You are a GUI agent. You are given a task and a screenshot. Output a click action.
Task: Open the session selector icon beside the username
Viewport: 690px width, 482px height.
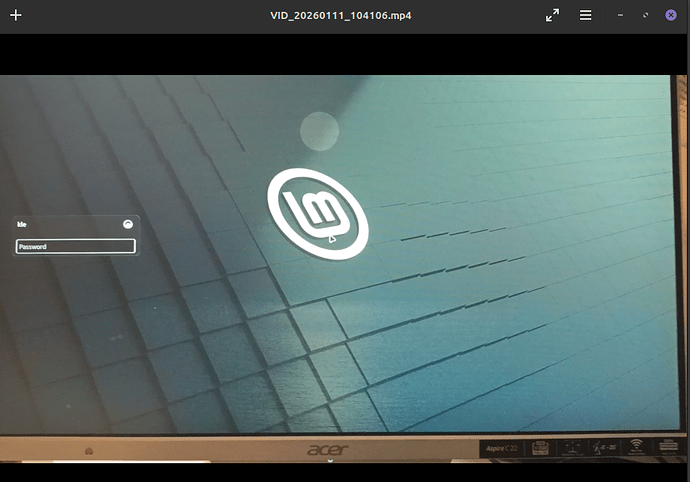point(127,225)
